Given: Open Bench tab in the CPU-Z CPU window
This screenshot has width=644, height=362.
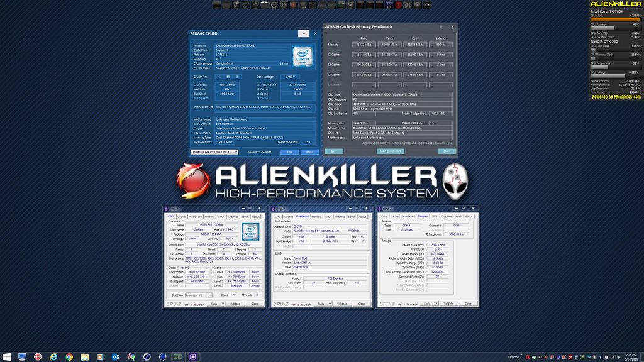Looking at the screenshot, I should pyautogui.click(x=245, y=217).
